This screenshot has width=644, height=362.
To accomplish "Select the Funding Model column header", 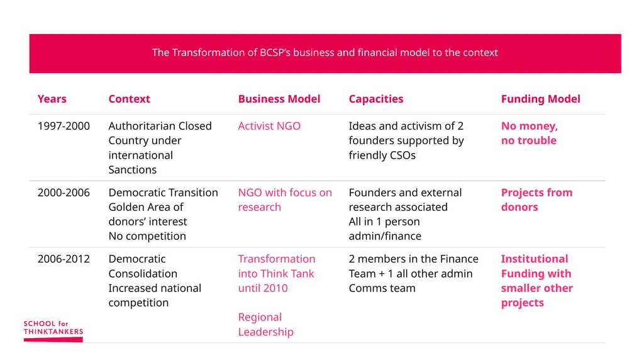I will (x=540, y=99).
